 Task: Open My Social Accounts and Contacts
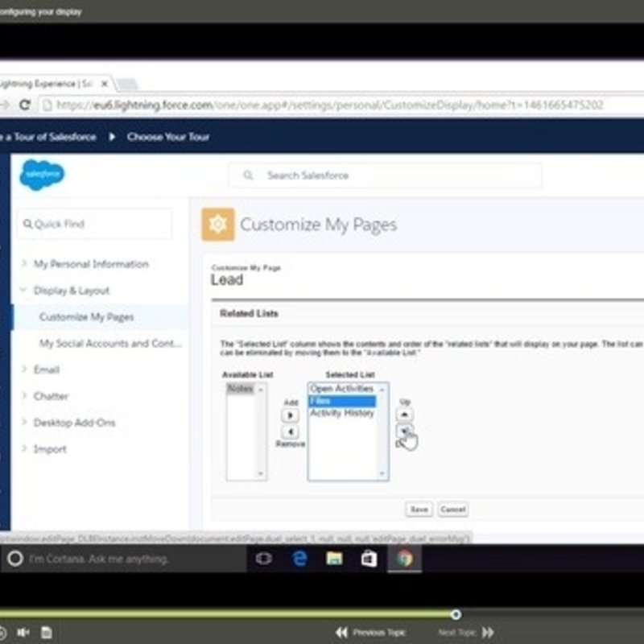tap(110, 344)
